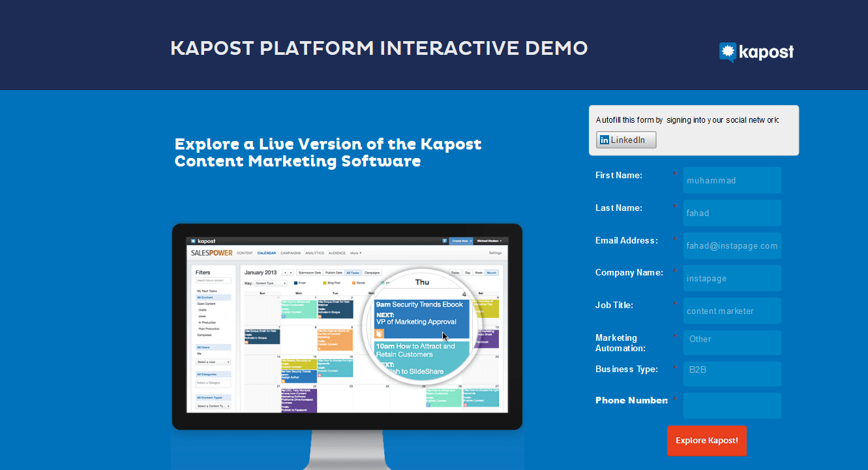Focus the First Name input field
The height and width of the screenshot is (470, 868).
click(x=732, y=180)
